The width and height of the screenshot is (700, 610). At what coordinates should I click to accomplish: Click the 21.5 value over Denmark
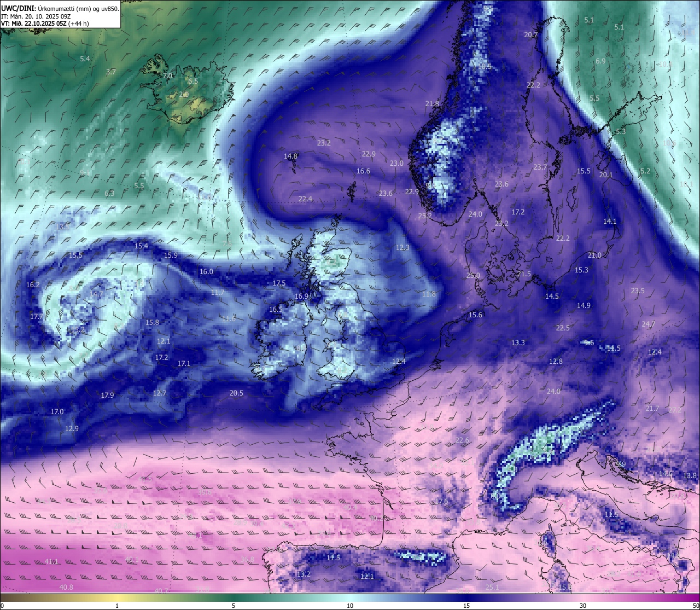click(524, 274)
